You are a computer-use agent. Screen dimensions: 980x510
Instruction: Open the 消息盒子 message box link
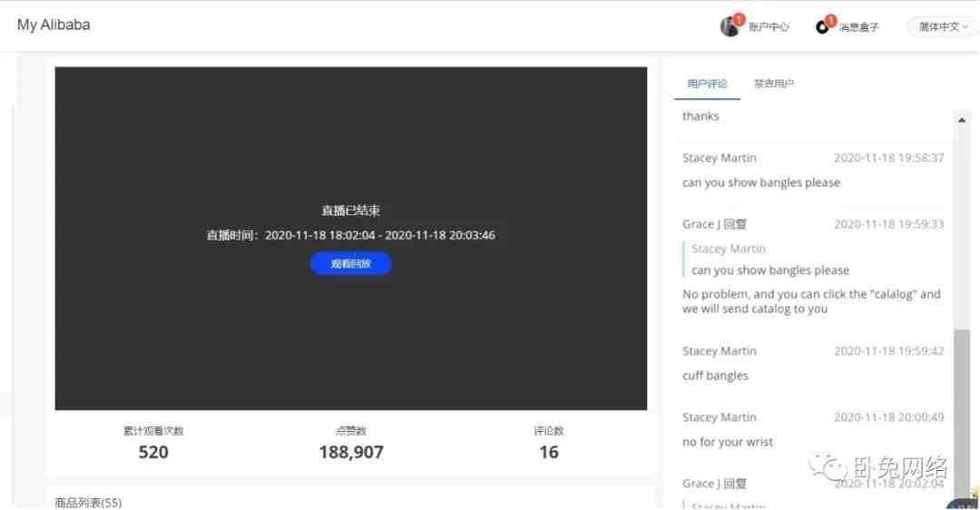click(858, 27)
